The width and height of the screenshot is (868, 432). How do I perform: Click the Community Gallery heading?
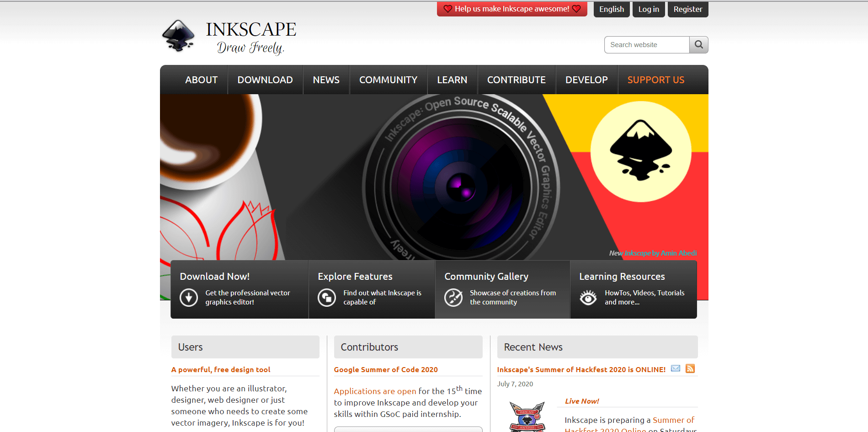tap(486, 277)
